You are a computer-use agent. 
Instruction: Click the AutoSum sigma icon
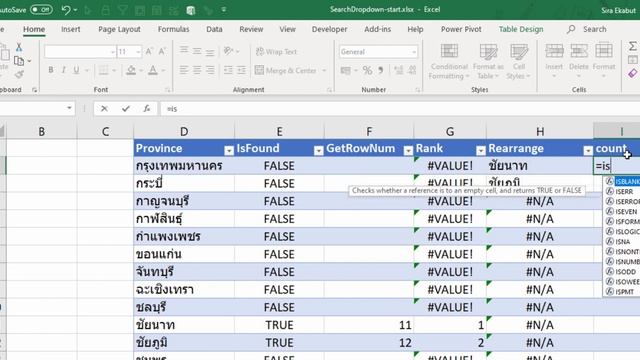coord(632,46)
